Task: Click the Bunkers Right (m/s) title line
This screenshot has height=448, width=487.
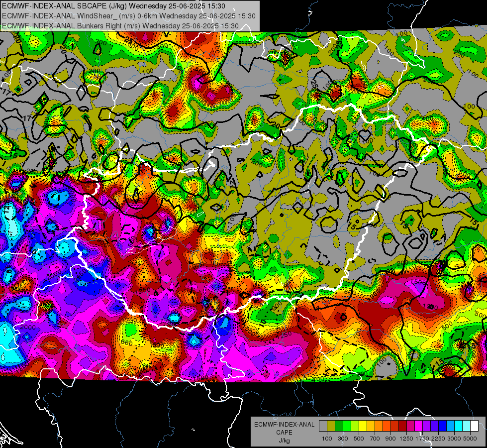Action: point(120,26)
